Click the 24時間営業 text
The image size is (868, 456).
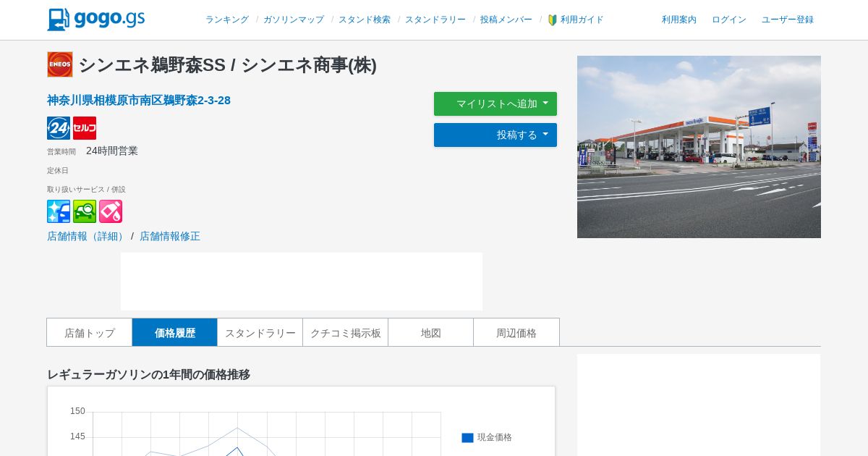pos(112,151)
